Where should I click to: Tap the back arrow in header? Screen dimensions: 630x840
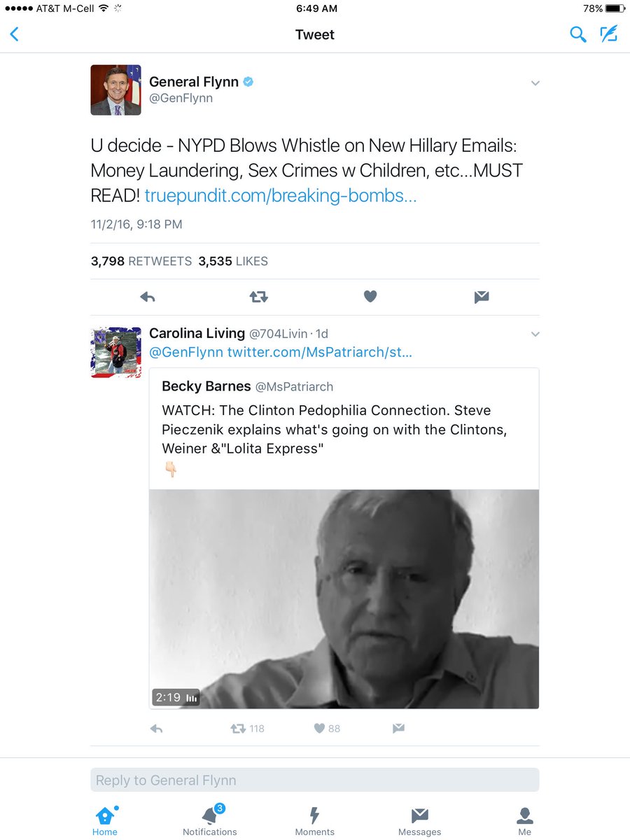(x=14, y=34)
